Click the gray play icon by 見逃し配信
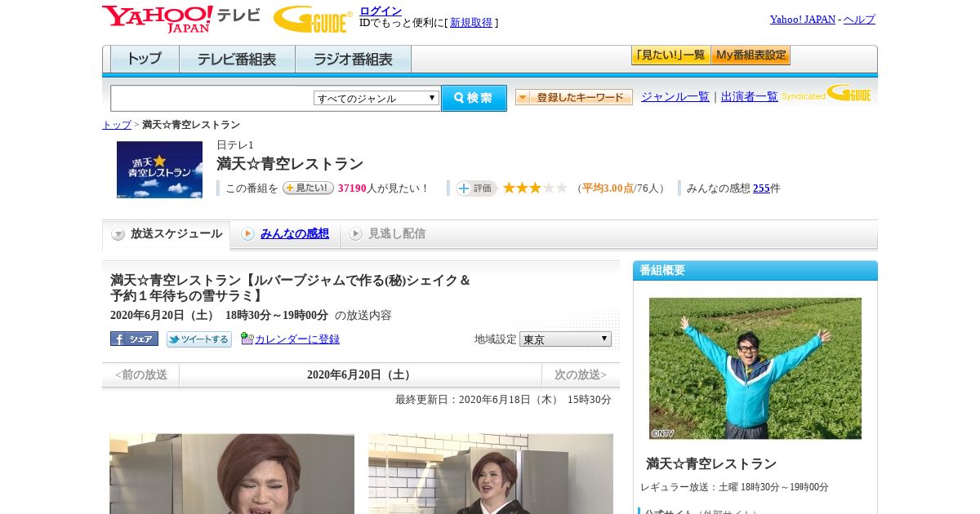Image resolution: width=980 pixels, height=514 pixels. [x=355, y=234]
